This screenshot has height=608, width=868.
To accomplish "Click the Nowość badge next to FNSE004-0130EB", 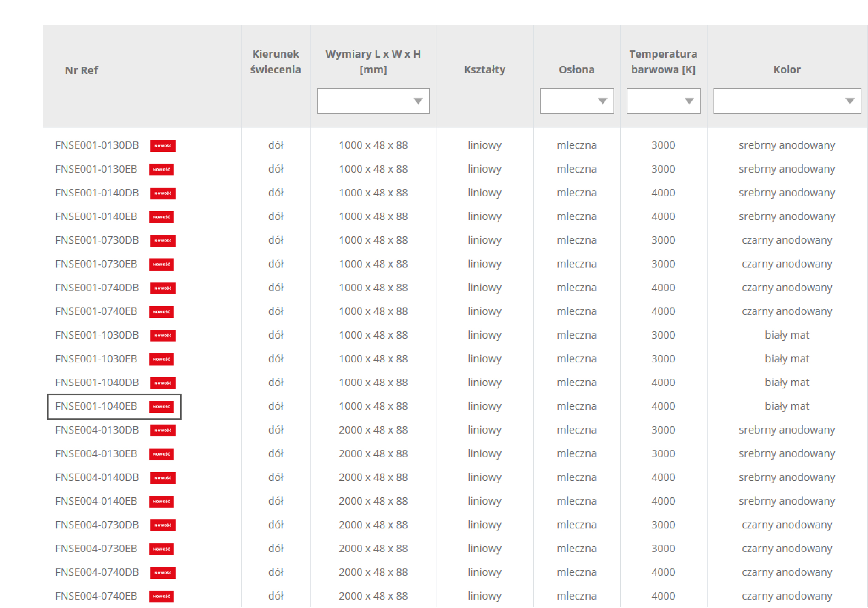I will 161,454.
